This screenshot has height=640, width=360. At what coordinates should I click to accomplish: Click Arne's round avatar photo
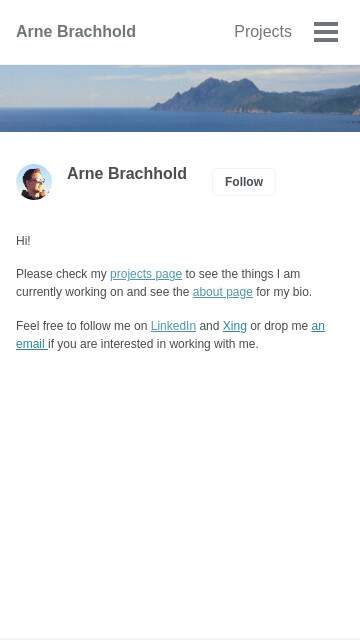point(34,182)
